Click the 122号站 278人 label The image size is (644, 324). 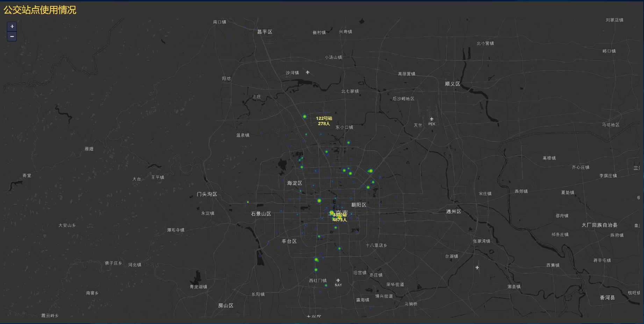click(324, 121)
